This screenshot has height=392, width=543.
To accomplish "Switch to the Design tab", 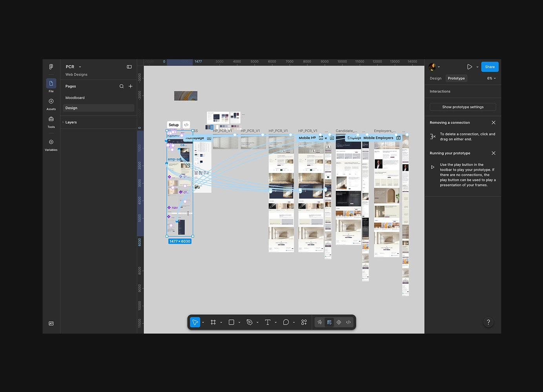I will [435, 78].
